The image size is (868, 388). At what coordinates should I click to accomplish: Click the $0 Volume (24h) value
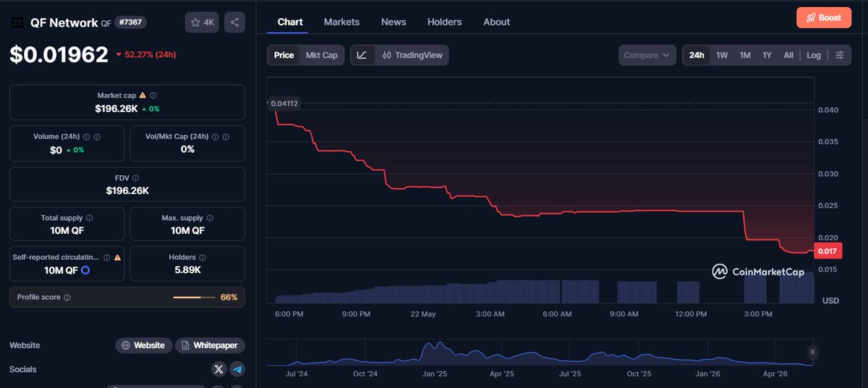(56, 150)
